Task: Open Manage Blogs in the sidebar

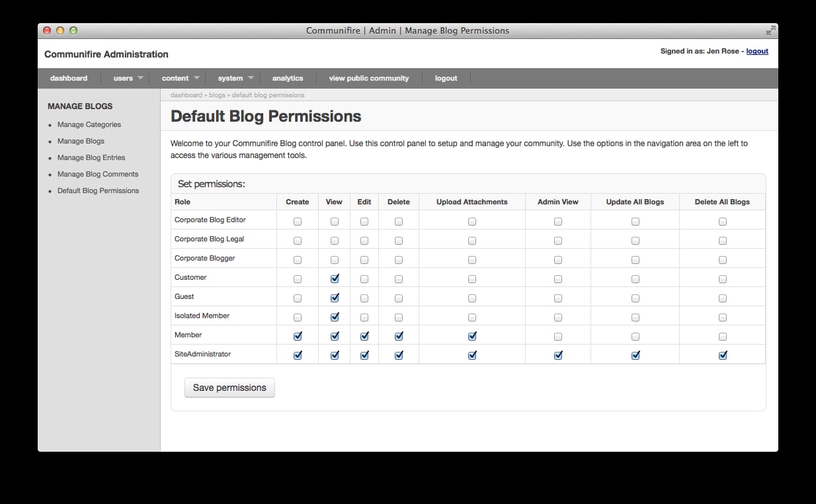Action: (x=81, y=141)
